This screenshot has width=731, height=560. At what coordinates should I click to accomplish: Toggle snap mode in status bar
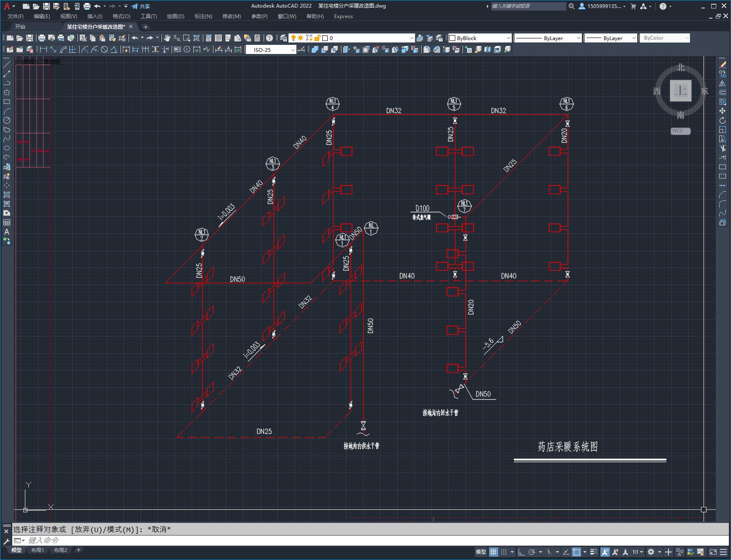504,552
